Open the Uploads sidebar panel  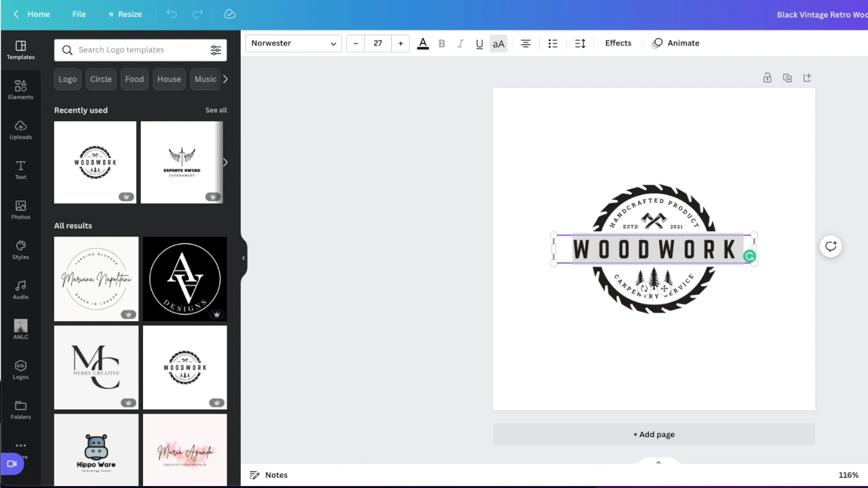tap(20, 130)
